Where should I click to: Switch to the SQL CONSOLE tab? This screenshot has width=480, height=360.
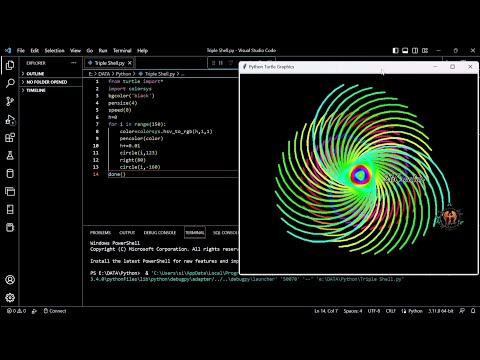pyautogui.click(x=226, y=233)
